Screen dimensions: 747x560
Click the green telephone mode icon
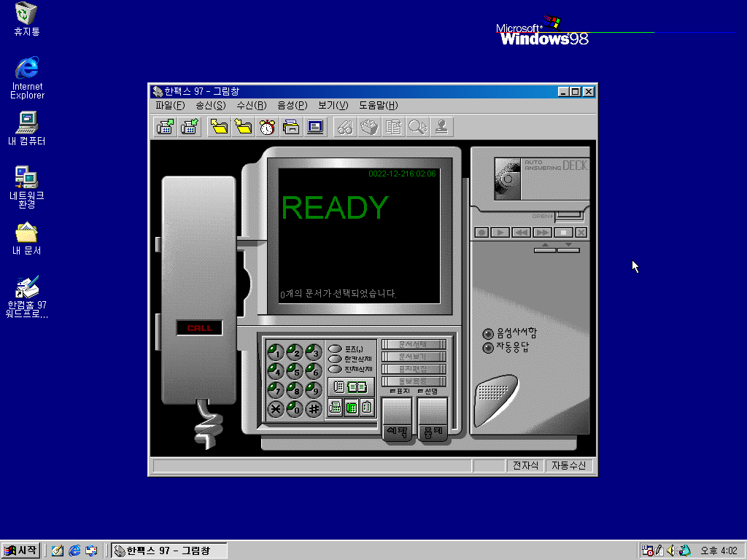point(352,408)
